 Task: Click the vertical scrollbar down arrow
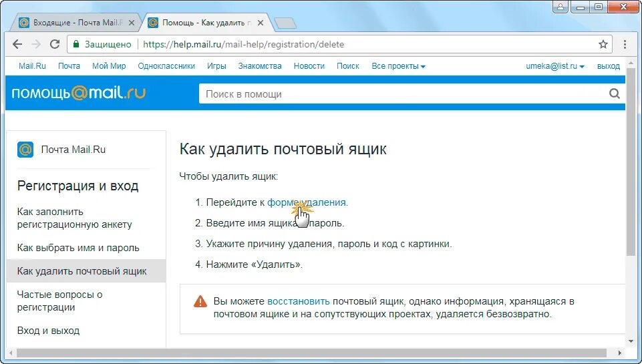[631, 341]
